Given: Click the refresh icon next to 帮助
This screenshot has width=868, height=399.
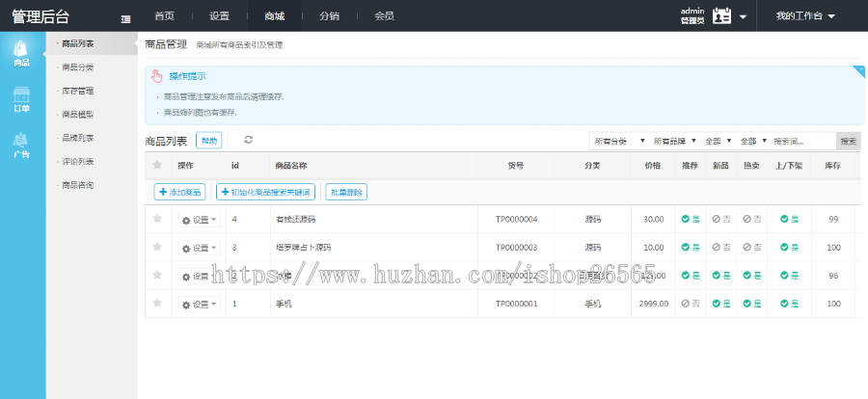Looking at the screenshot, I should (248, 140).
